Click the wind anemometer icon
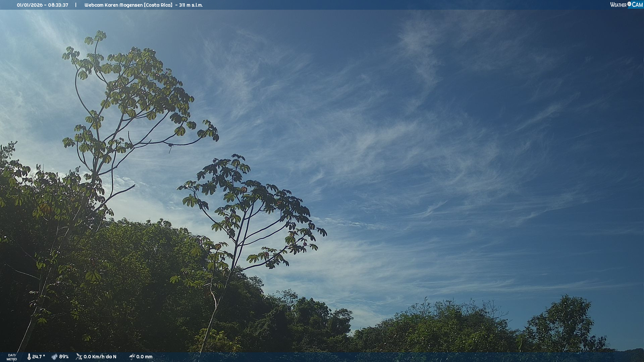Image resolution: width=644 pixels, height=362 pixels. (x=79, y=357)
